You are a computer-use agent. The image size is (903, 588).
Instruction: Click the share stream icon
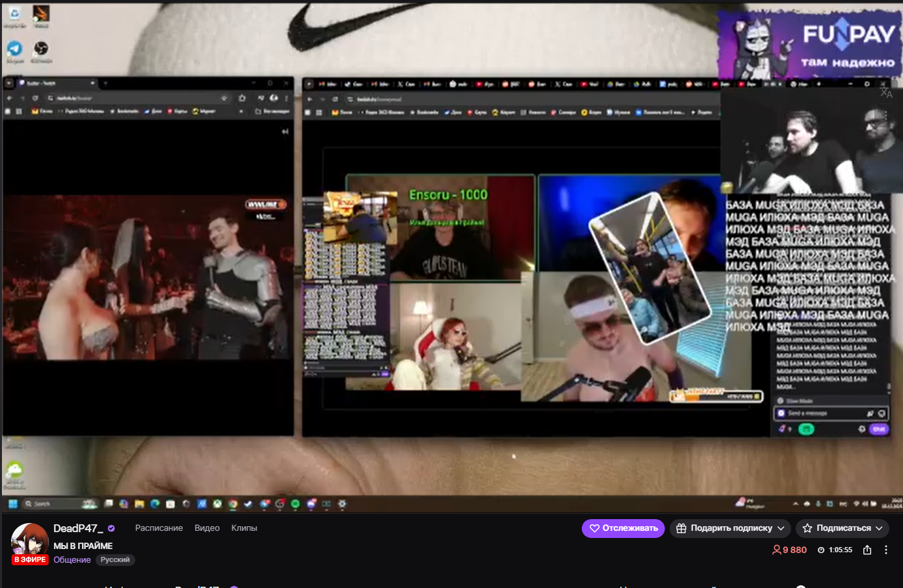(x=867, y=550)
